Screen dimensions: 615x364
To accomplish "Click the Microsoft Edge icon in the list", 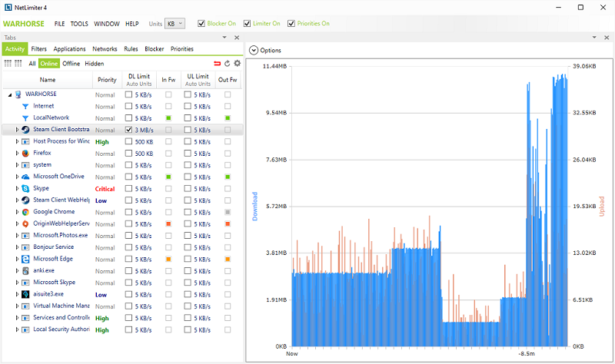I will [x=25, y=259].
